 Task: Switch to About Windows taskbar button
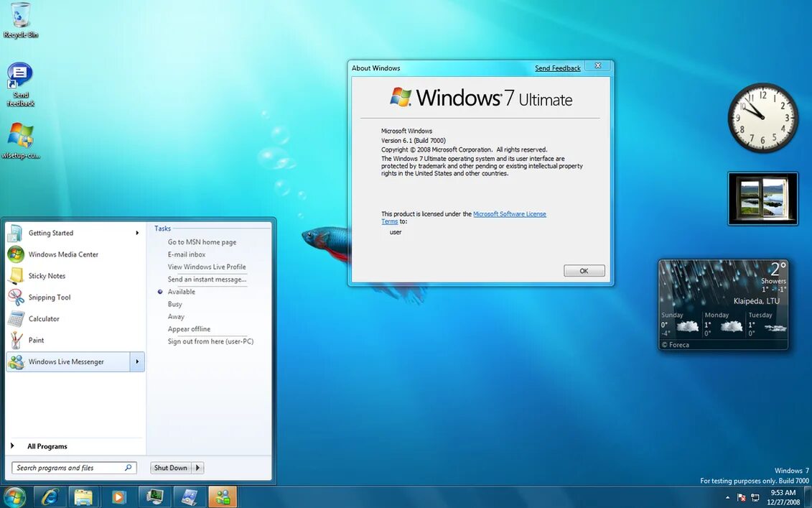click(189, 497)
